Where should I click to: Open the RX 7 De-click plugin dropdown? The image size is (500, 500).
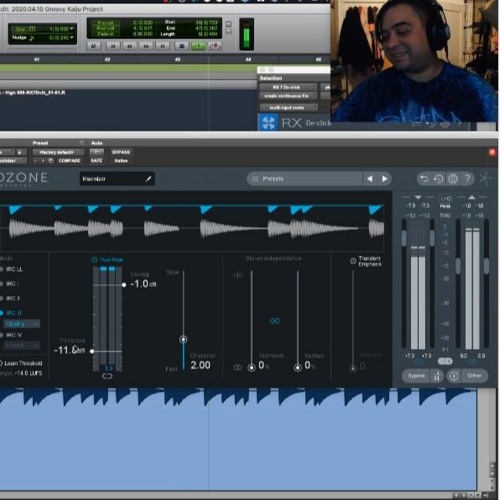[288, 87]
